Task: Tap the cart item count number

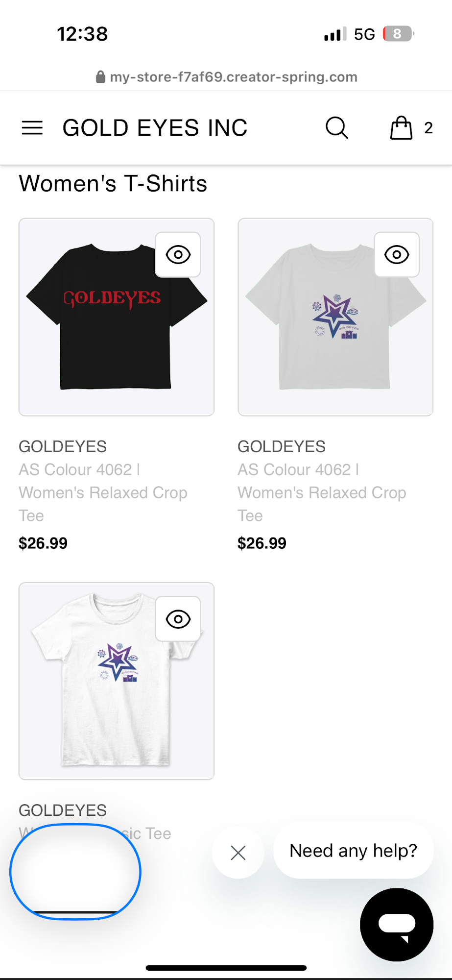Action: 428,128
